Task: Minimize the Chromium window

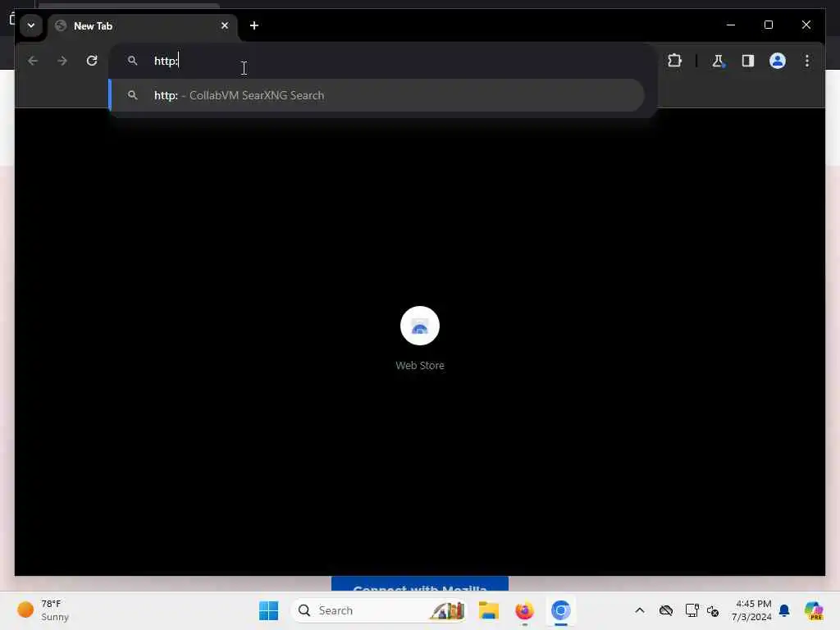Action: [731, 25]
